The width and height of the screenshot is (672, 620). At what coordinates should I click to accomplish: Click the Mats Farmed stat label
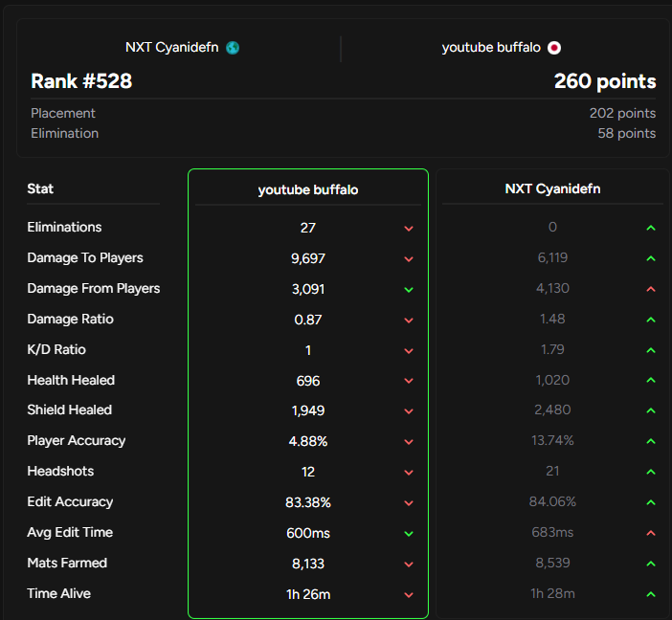[67, 563]
